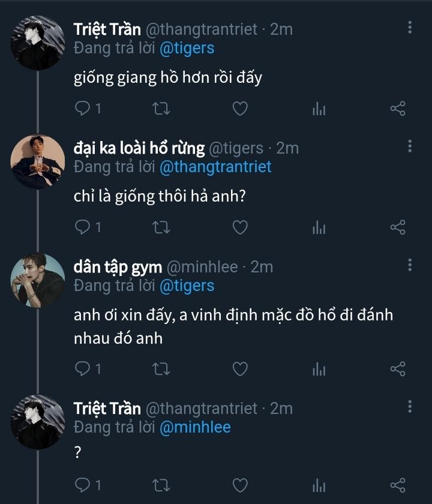Share the "chỉ là giống thôi hả anh?" tweet
The height and width of the screenshot is (504, 432).
coord(398,227)
